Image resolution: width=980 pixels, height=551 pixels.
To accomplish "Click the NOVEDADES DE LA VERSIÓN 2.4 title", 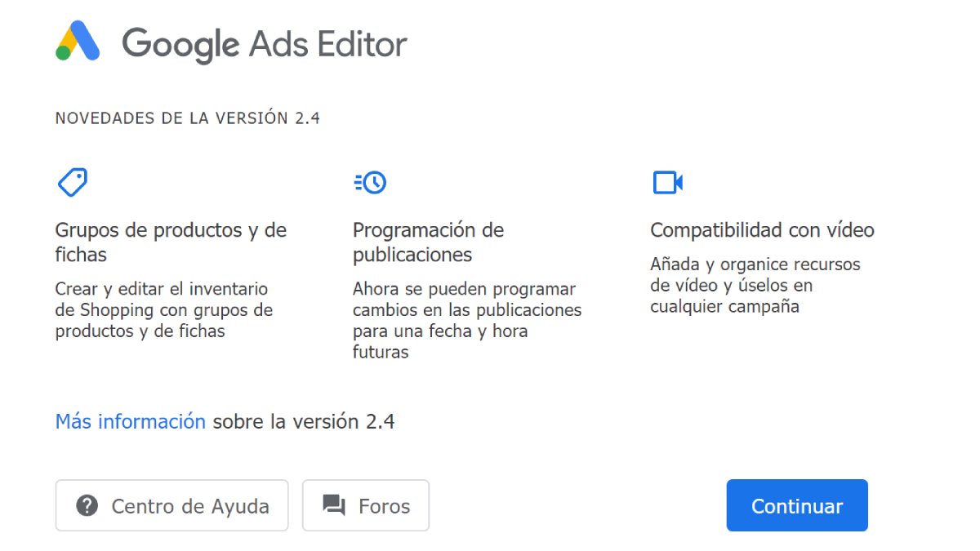I will click(186, 118).
